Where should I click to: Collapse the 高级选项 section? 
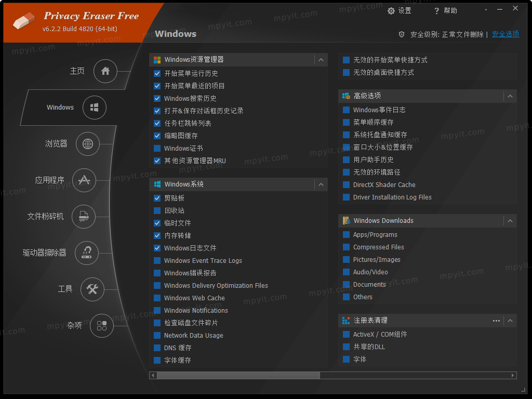[x=510, y=96]
